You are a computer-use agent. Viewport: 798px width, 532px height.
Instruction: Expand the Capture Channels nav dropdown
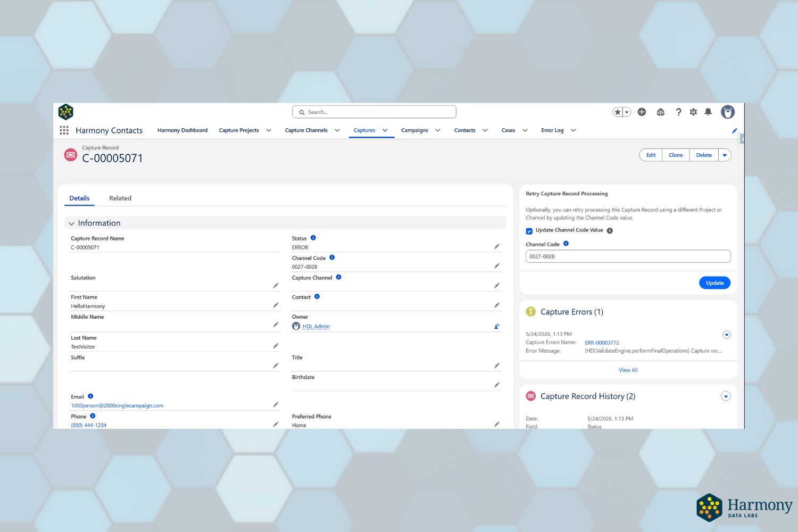tap(337, 130)
